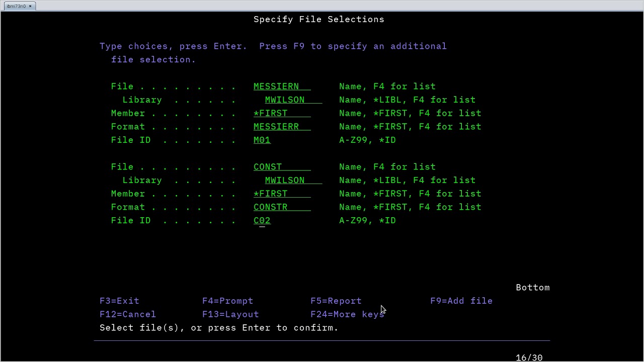The image size is (644, 362).
Task: Click F24=More keys function key
Action: pos(347,315)
